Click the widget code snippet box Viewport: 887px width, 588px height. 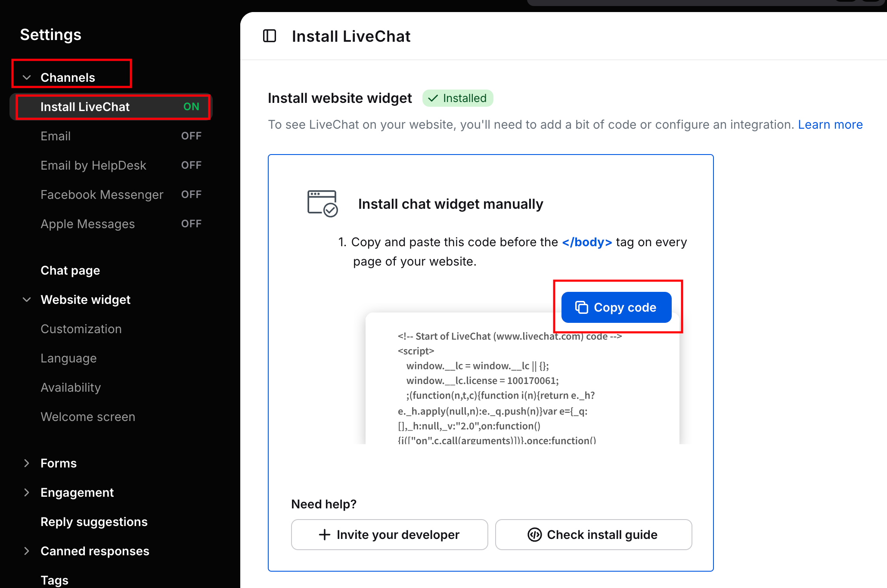pos(522,379)
